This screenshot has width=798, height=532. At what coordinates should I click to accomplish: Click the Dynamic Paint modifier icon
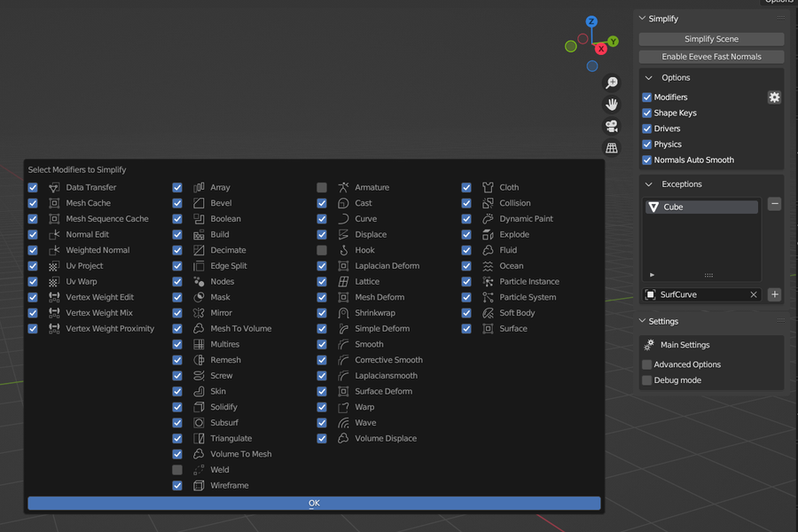point(488,219)
